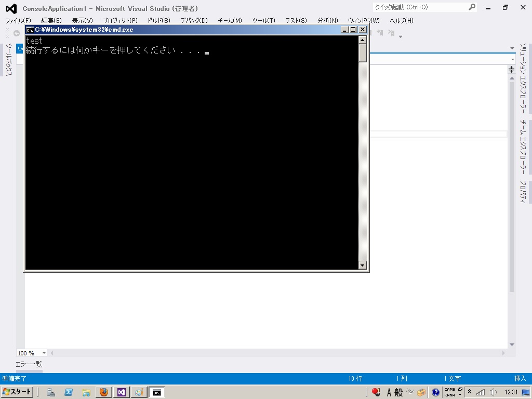Image resolution: width=532 pixels, height=399 pixels.
Task: Click the Visual Studio logo in title bar
Action: 11,8
